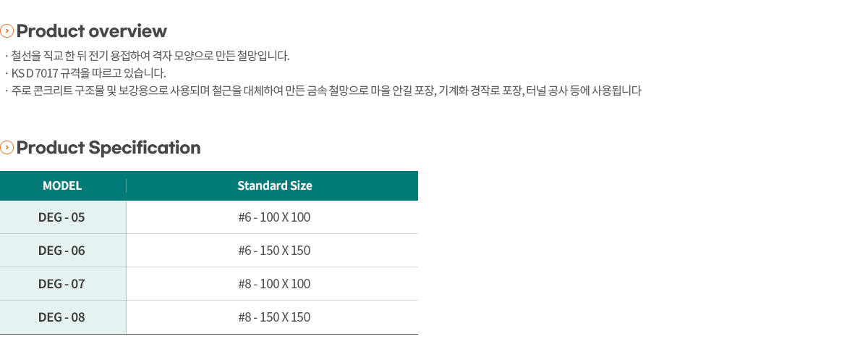Select the DEG - 05 model cell
868x339 pixels.
[63, 217]
